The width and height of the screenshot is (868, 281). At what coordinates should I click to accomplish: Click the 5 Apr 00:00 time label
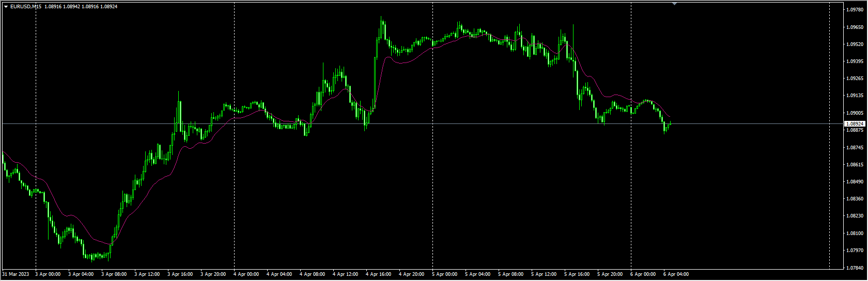(x=445, y=274)
